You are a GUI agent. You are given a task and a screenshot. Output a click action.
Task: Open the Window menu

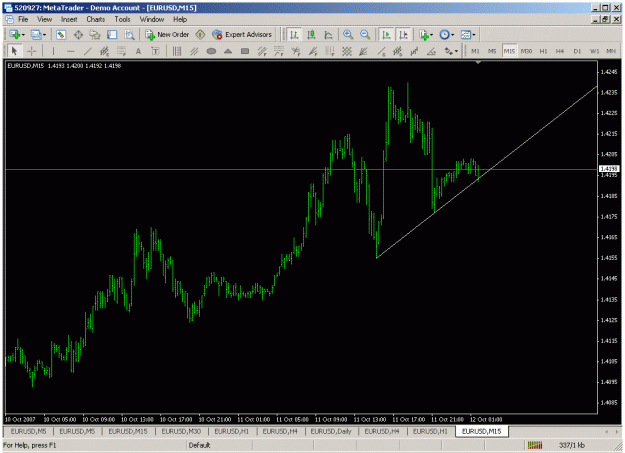151,19
